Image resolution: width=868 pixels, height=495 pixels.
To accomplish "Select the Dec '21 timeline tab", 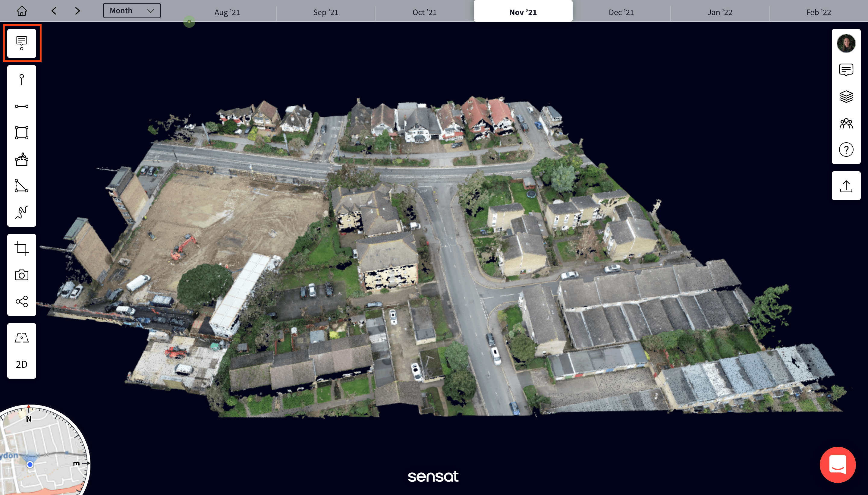I will 621,12.
